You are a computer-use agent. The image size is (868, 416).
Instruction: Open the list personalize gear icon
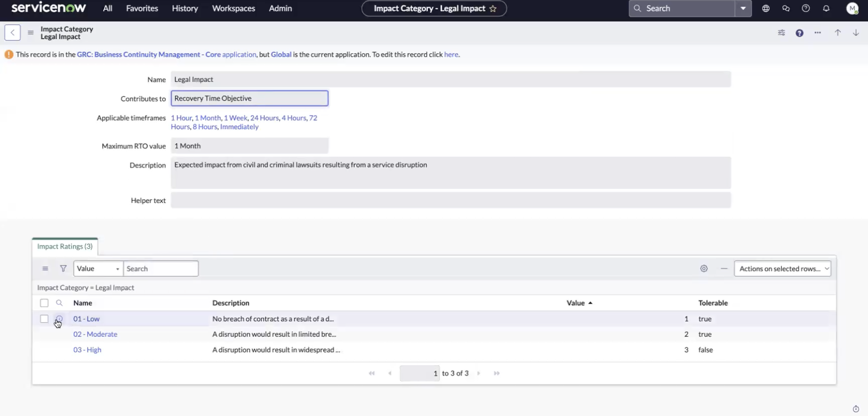pyautogui.click(x=704, y=268)
